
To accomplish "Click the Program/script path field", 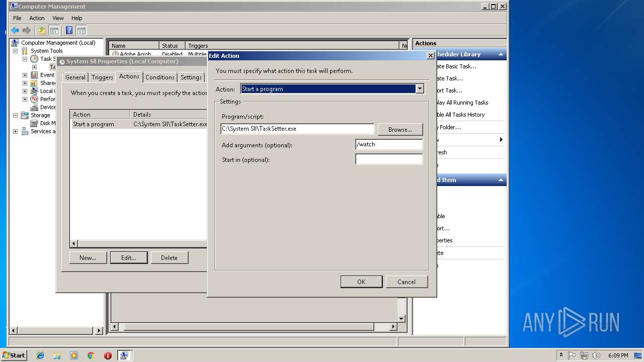I will click(297, 129).
